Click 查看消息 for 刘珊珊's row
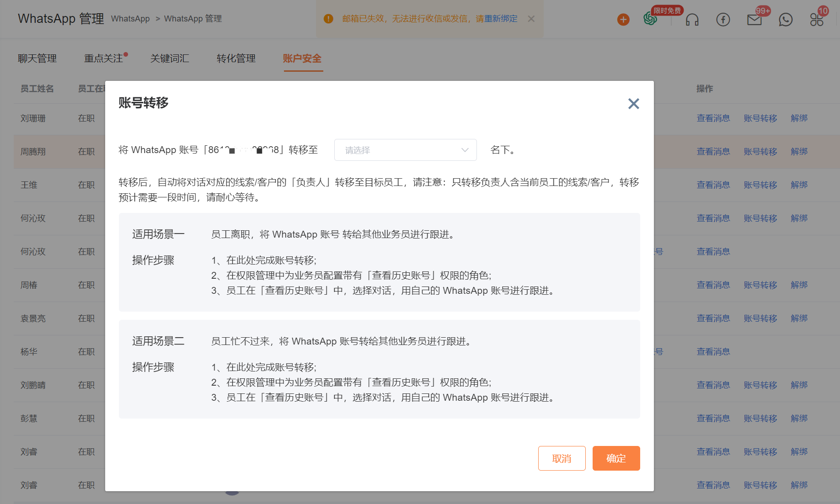This screenshot has width=840, height=504. point(713,118)
